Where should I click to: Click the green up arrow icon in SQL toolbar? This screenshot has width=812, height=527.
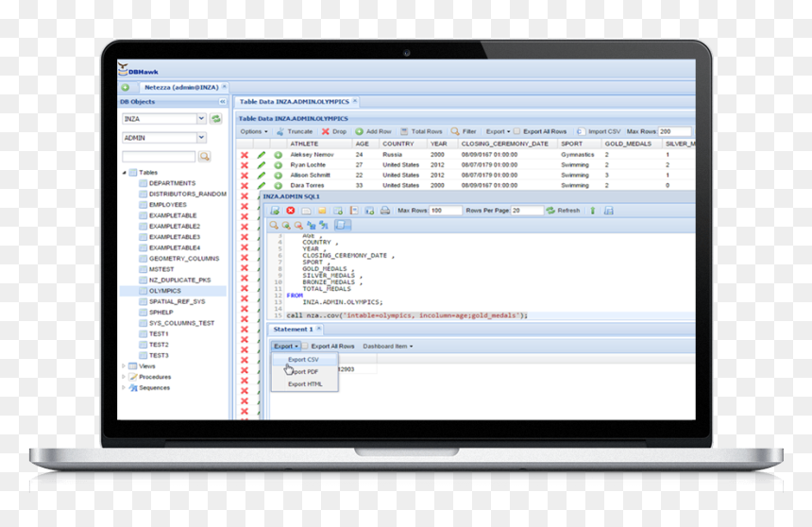592,211
